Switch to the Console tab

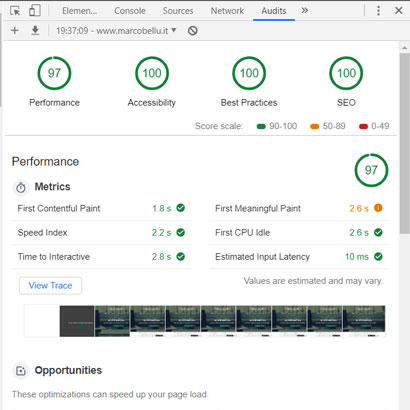pyautogui.click(x=130, y=11)
